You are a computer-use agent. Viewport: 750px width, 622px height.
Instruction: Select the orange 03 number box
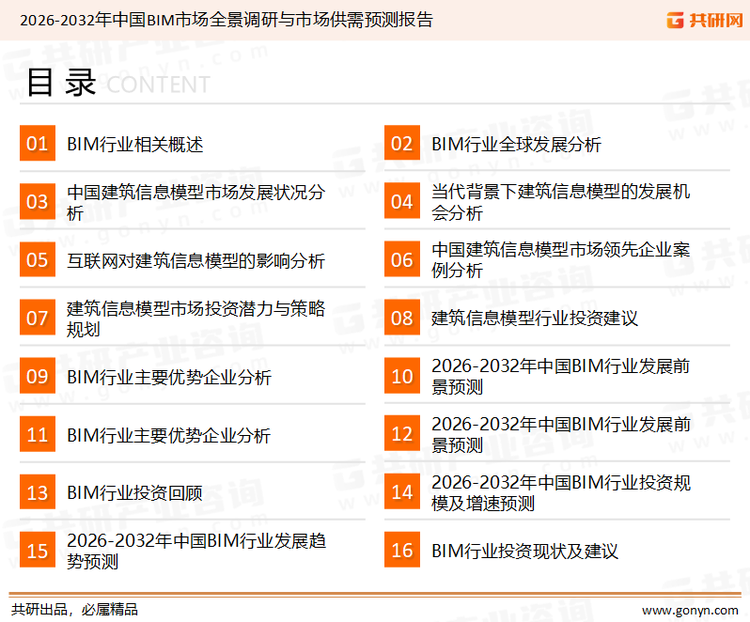[37, 201]
